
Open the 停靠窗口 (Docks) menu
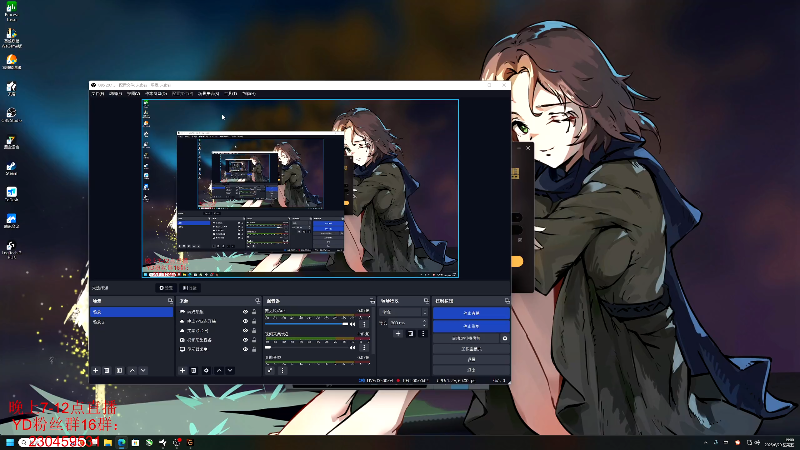click(x=156, y=94)
